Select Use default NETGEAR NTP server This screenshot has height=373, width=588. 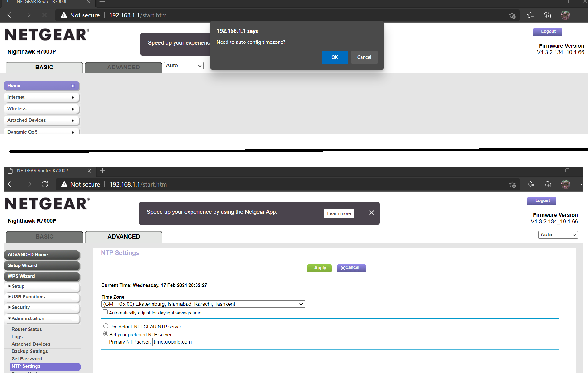106,326
